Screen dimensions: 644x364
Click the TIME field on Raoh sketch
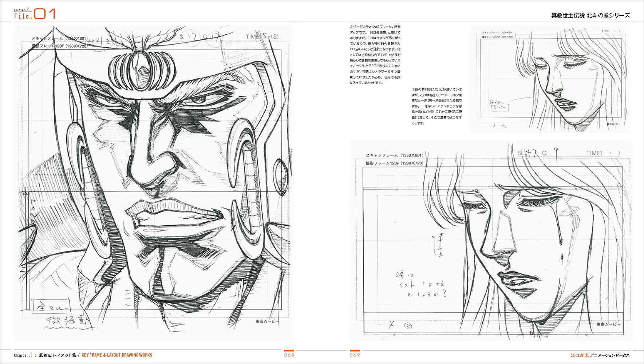pyautogui.click(x=262, y=37)
